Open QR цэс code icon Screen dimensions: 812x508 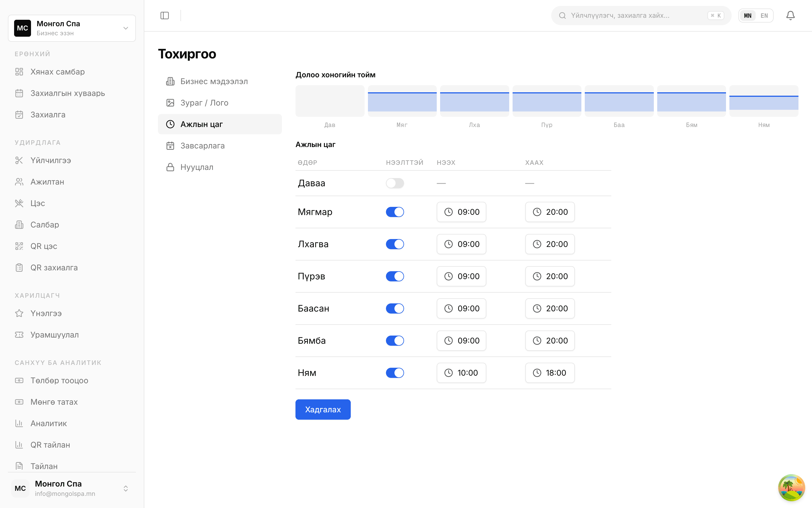[x=19, y=246]
